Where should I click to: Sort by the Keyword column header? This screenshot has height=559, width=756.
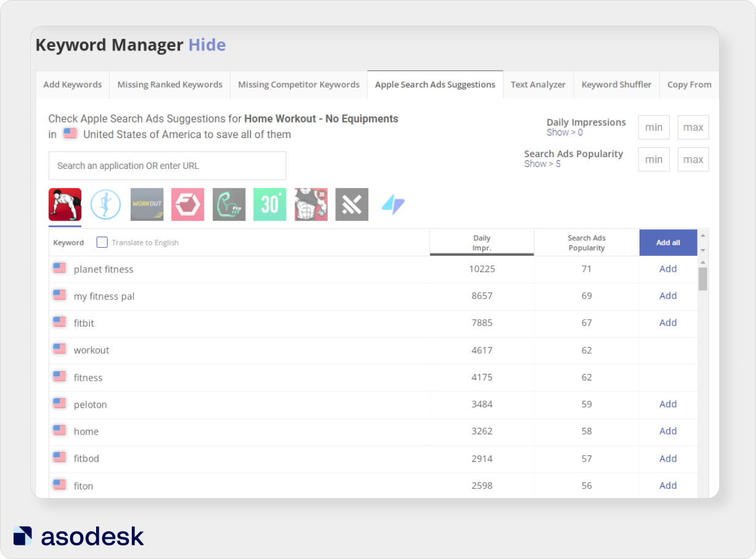point(68,243)
